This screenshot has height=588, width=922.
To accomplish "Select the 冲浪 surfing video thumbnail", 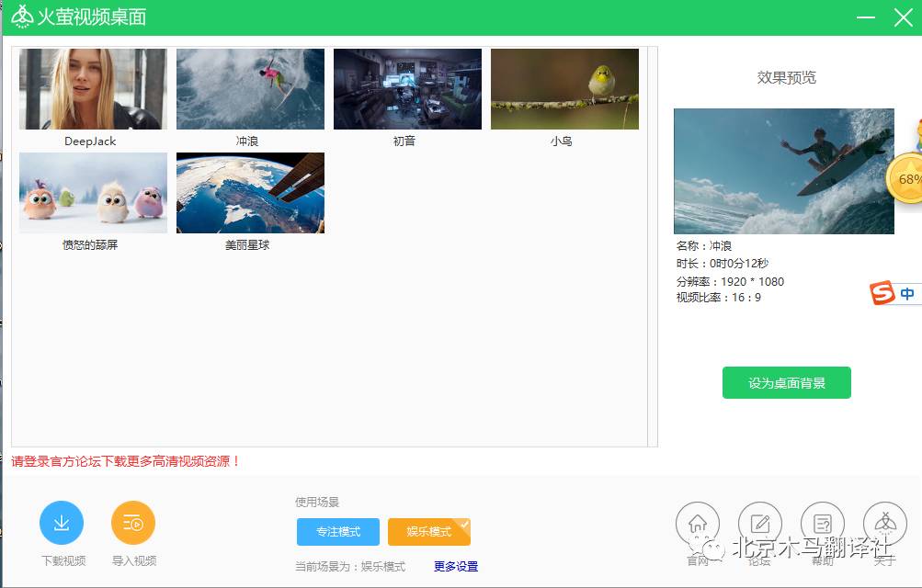I will (250, 89).
